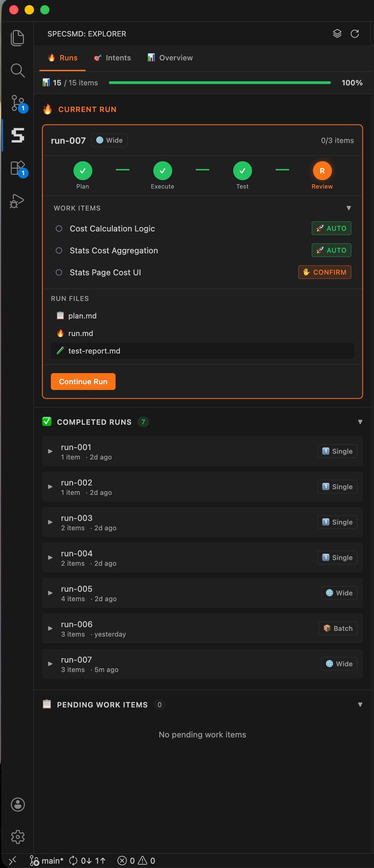Click the Execute step checkmark circle
Screen dimensions: 374x868
click(x=162, y=171)
